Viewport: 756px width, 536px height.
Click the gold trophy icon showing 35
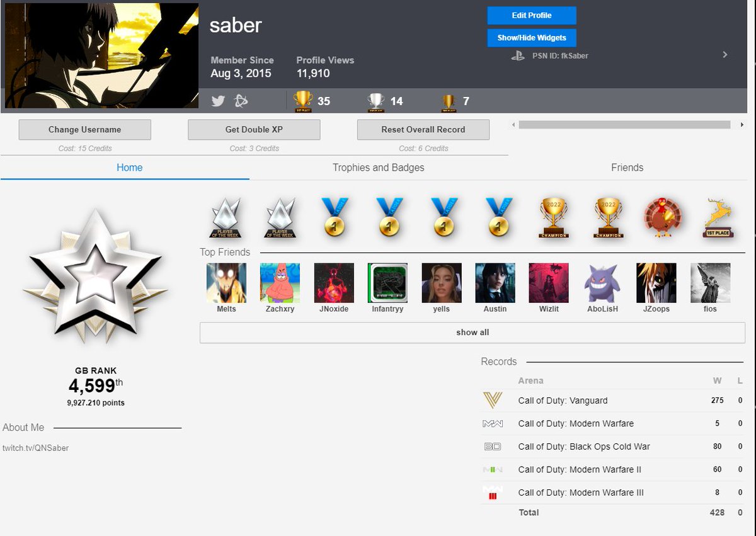coord(303,101)
